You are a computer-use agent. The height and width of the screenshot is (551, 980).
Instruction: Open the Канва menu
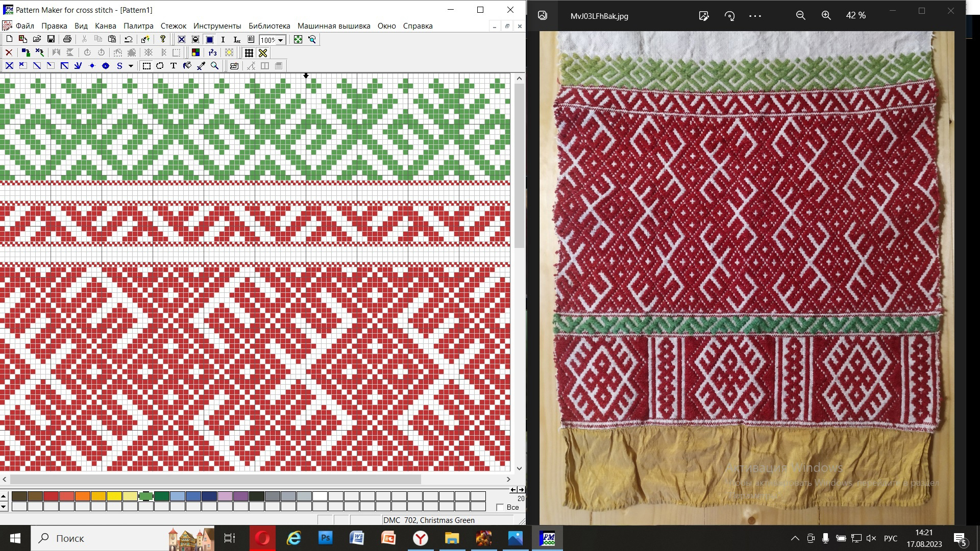click(x=106, y=26)
